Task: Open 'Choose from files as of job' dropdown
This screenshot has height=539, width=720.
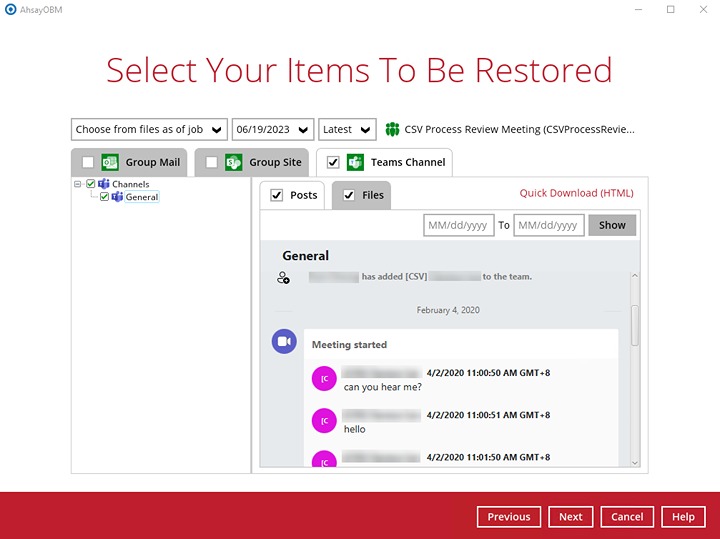Action: click(x=149, y=129)
